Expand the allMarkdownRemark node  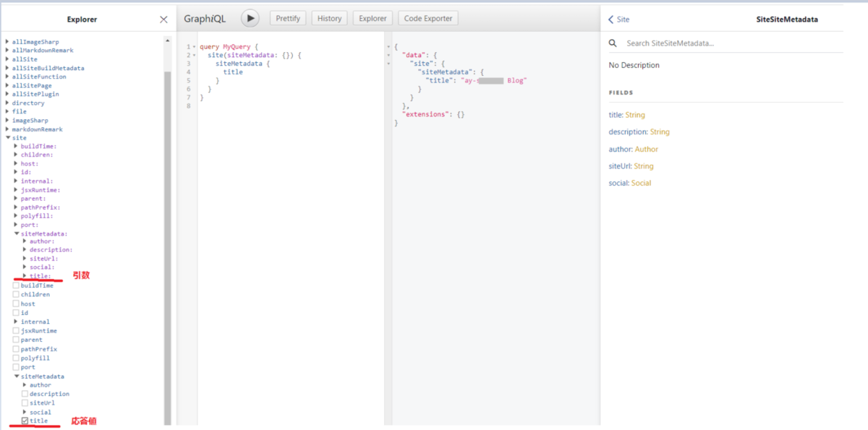[x=7, y=51]
